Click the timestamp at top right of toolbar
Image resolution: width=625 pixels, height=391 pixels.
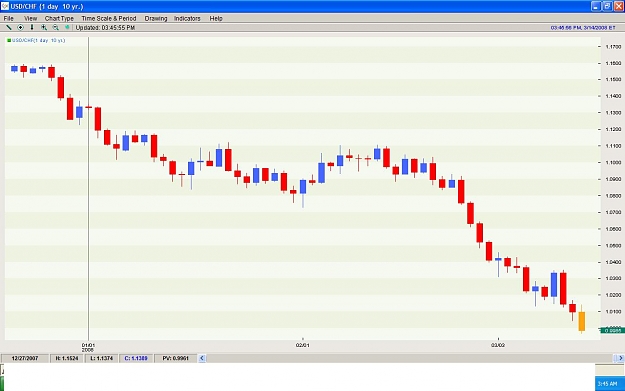point(583,28)
